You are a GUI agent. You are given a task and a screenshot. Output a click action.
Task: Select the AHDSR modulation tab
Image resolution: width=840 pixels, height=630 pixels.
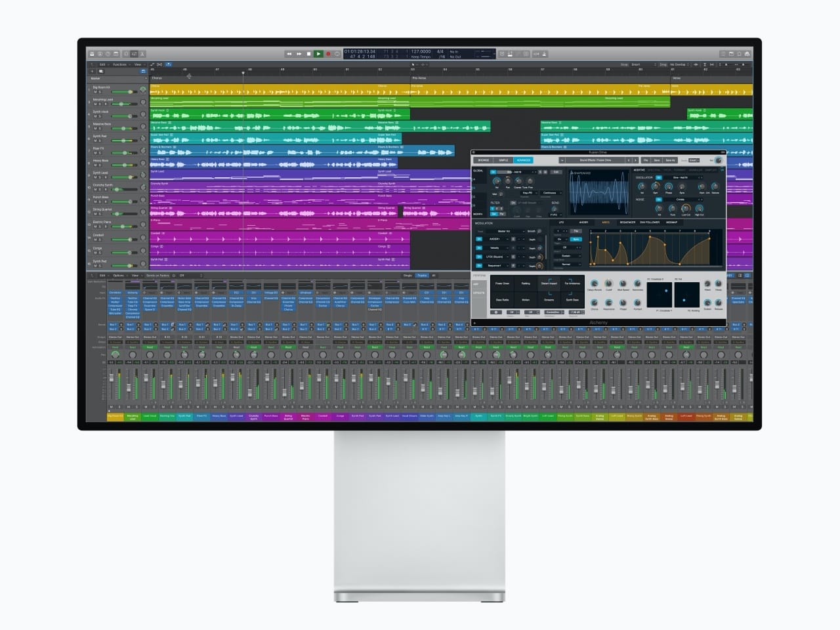coord(583,222)
